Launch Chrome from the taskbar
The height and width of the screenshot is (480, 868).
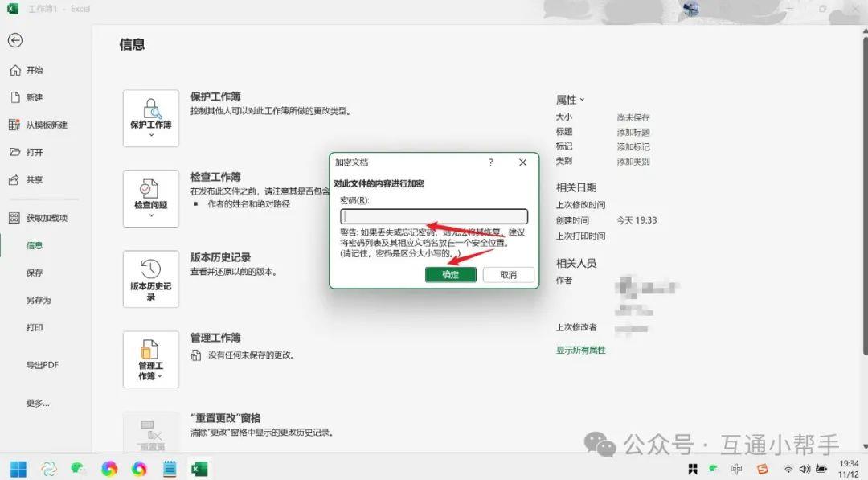coord(110,467)
